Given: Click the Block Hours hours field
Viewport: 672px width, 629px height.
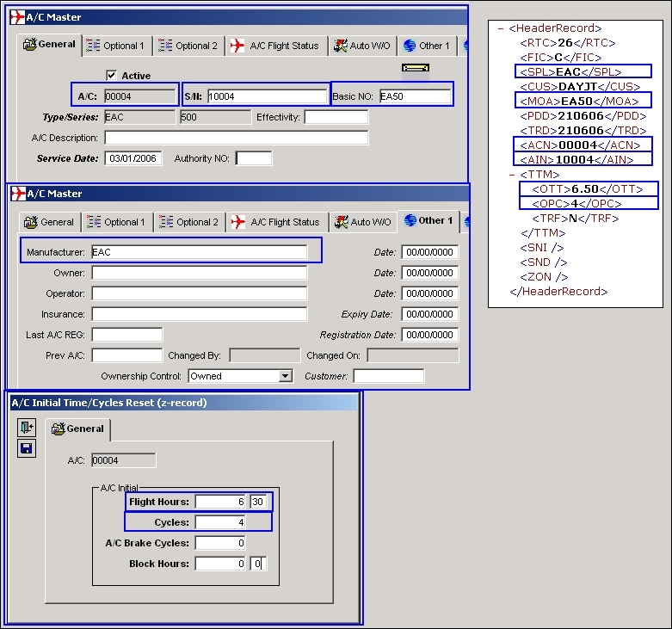Looking at the screenshot, I should 220,564.
